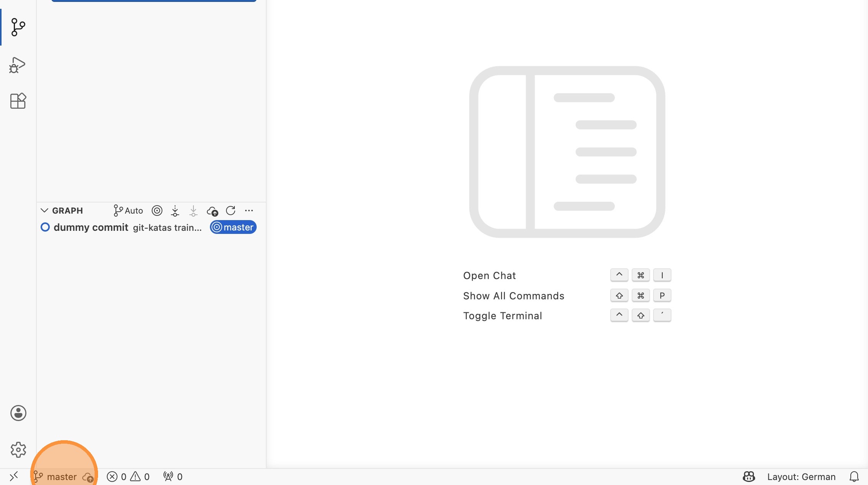Click the Fetch icon in Graph toolbar

tap(175, 211)
